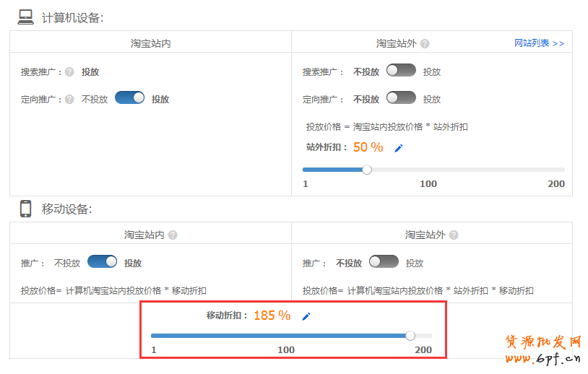Edit the 站外折扣 percentage with pencil icon
This screenshot has width=588, height=374.
click(399, 148)
